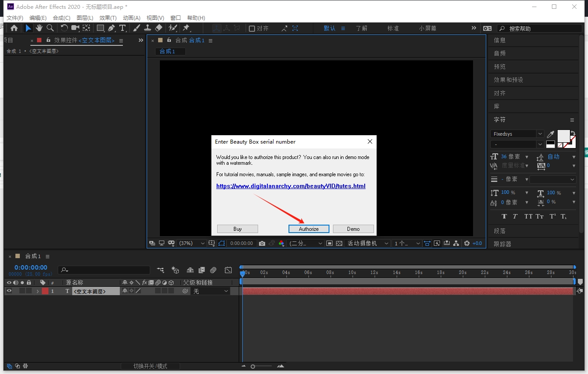Screen dimensions: 588x374
Task: Expand layer 1 properties with arrow
Action: click(x=37, y=291)
